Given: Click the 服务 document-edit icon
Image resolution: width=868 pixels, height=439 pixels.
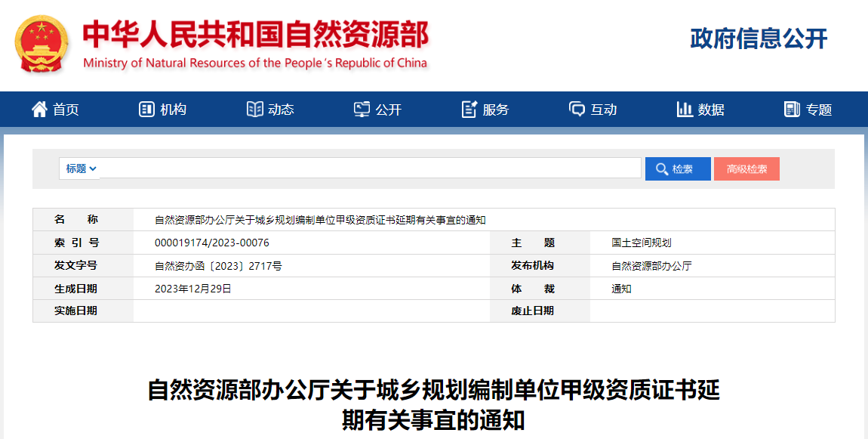Looking at the screenshot, I should tap(469, 110).
